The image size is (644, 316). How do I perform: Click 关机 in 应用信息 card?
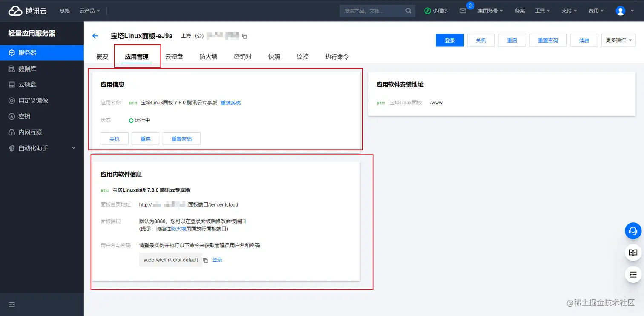[115, 139]
